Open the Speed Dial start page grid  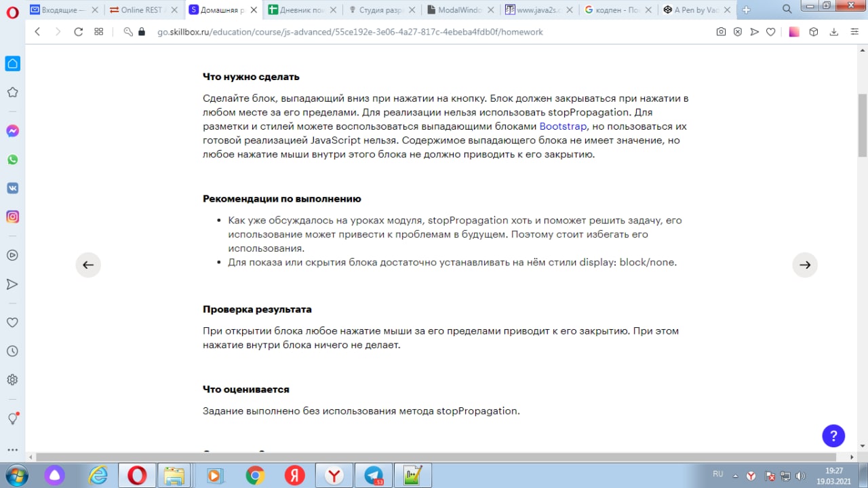point(98,32)
